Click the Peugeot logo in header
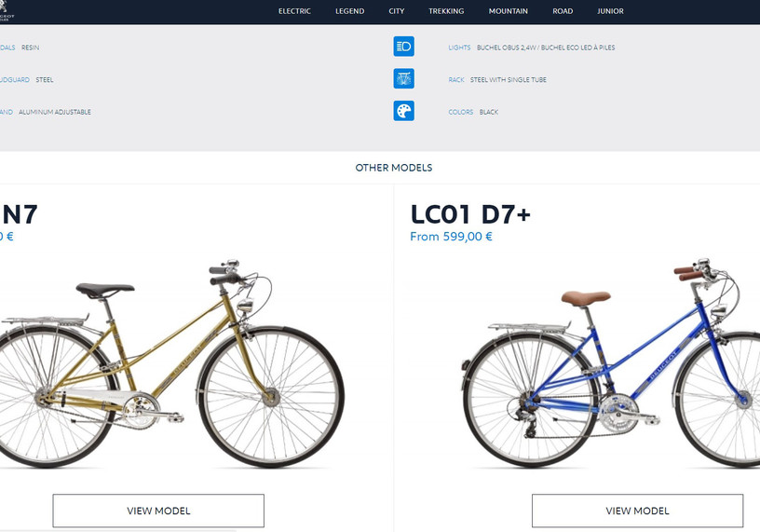This screenshot has width=760, height=532. tap(7, 10)
